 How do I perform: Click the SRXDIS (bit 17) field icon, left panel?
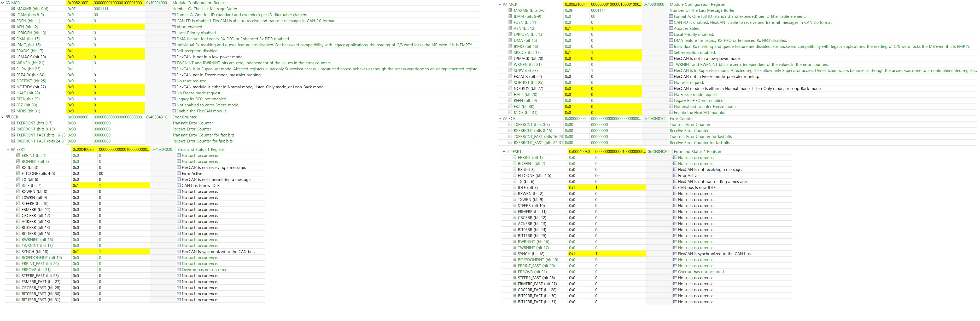(13, 51)
